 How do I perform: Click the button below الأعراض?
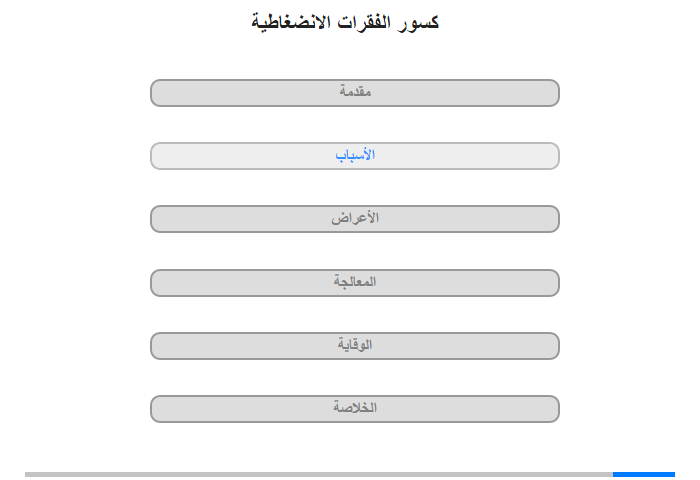[354, 283]
